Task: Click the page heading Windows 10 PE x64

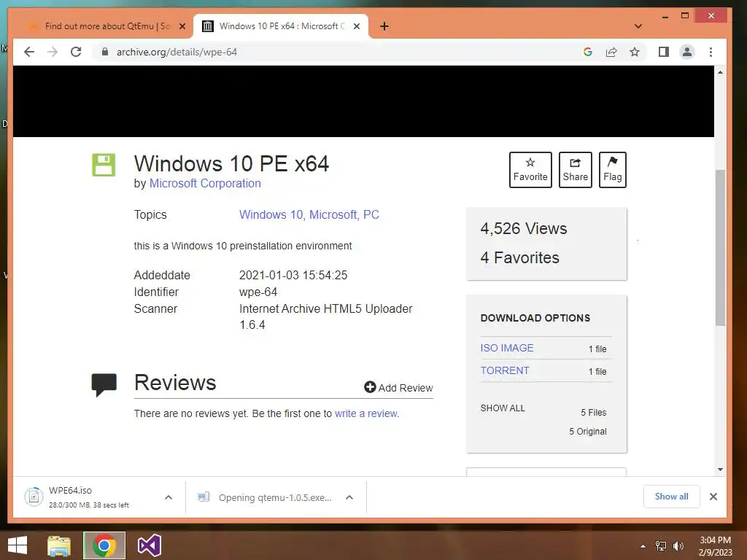Action: pyautogui.click(x=231, y=164)
